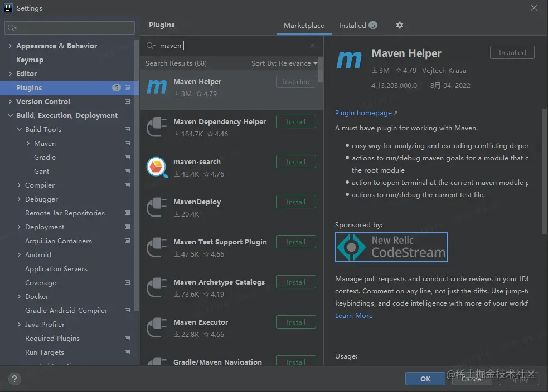Click the plugin search magnifier icon
The height and width of the screenshot is (392, 548).
151,46
